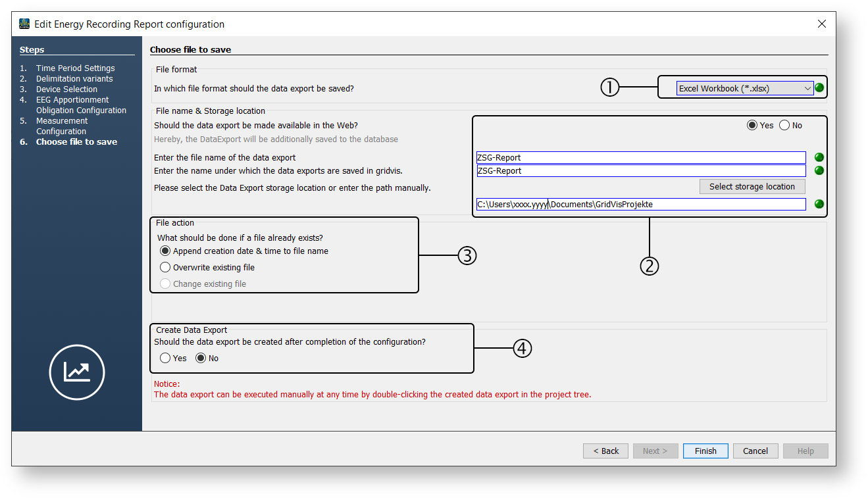Viewport: 868px width, 498px height.
Task: Choose Overwrite existing file option
Action: point(165,267)
